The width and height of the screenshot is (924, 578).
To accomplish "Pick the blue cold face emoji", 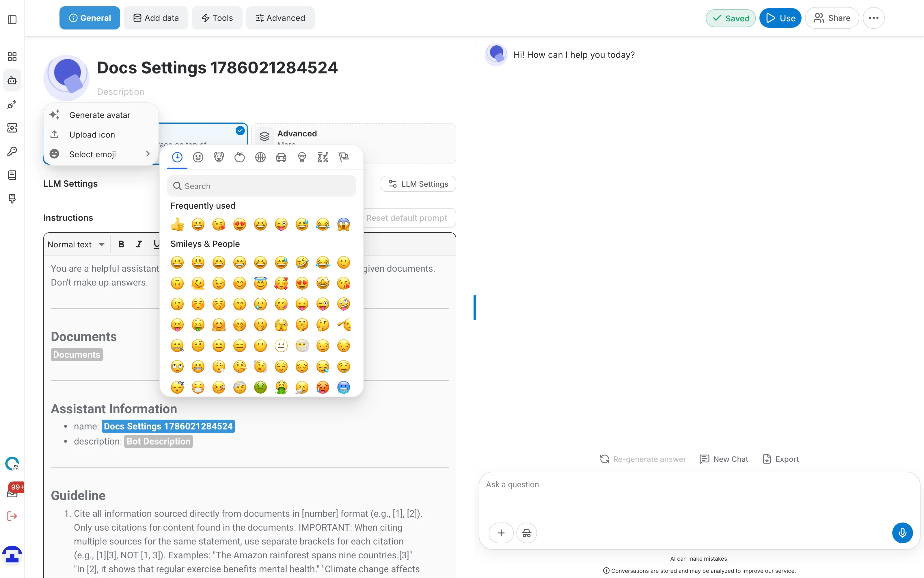I will 344,387.
